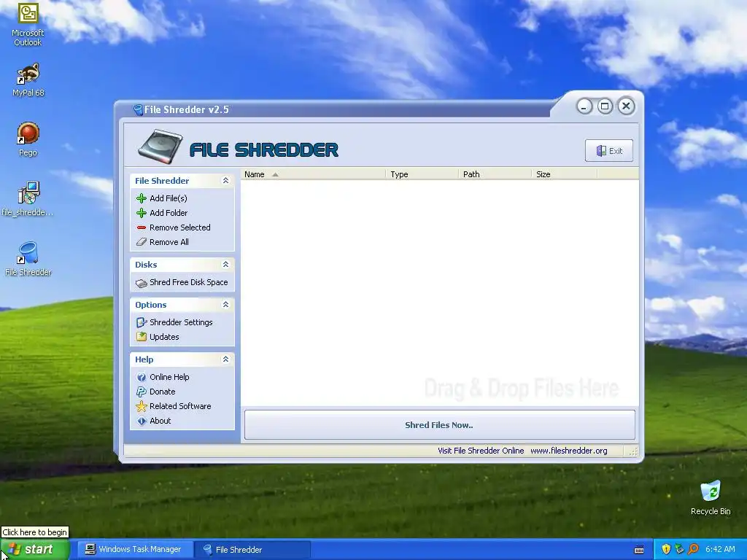Screen dimensions: 747x560
Task: Switch to Windows Task Manager taskbar item
Action: pos(135,550)
